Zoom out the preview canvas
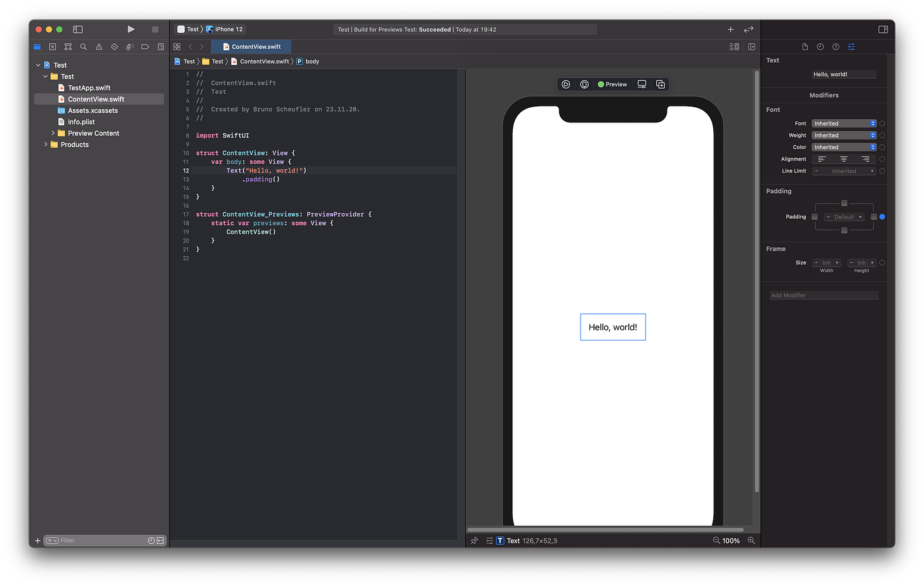Viewport: 924px width, 586px height. point(716,541)
